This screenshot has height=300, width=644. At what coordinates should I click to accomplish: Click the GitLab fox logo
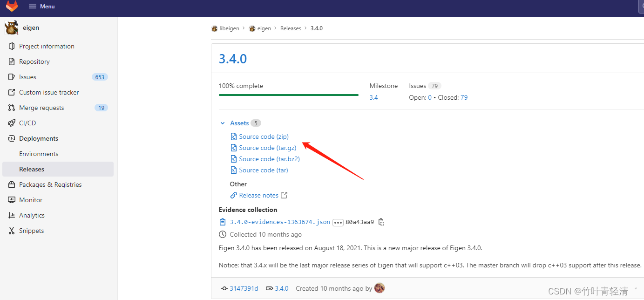(x=12, y=6)
